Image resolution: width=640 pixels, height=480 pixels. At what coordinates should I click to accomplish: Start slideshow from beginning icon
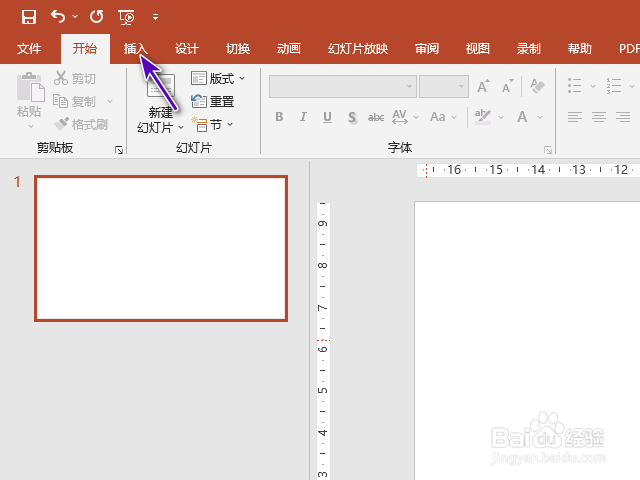click(x=126, y=17)
